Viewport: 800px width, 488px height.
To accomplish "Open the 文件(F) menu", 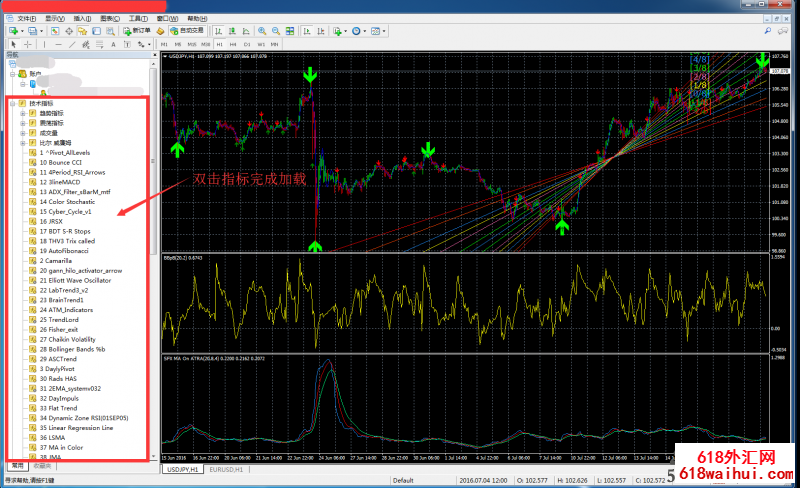I will coord(27,19).
